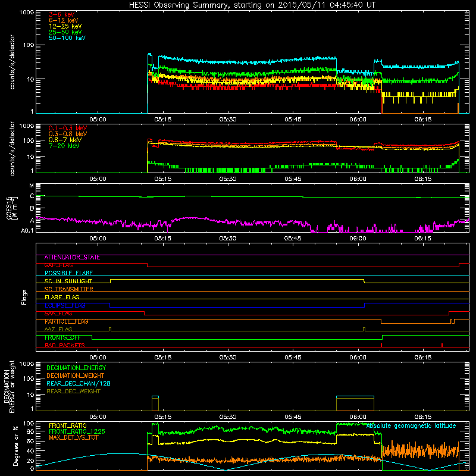This screenshot has height=476, width=476.
Task: Click second bad packets spike near 06:19
Action: (x=442, y=345)
